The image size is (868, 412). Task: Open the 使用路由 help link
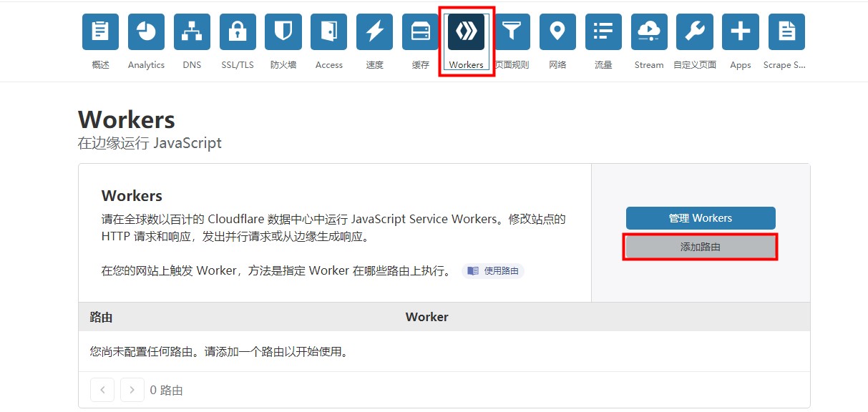[493, 271]
